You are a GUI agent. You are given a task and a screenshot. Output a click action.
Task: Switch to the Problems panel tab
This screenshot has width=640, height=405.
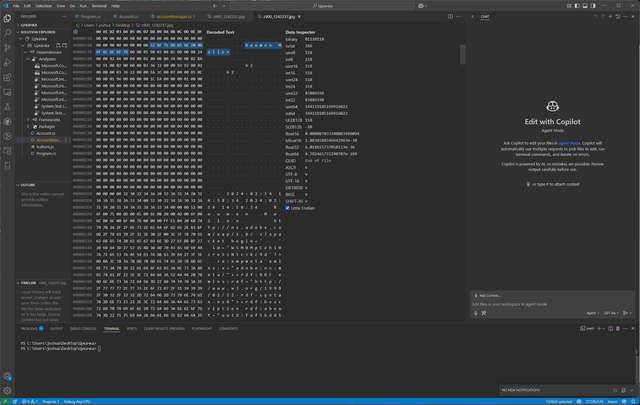click(x=32, y=329)
